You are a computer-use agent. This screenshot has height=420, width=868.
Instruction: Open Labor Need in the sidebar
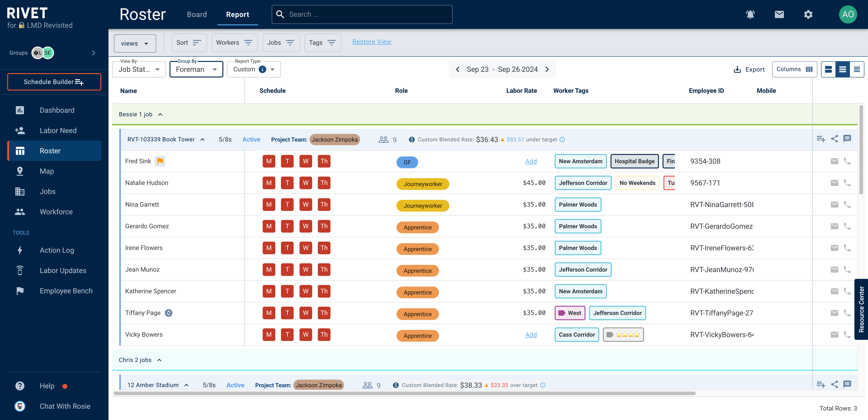pyautogui.click(x=54, y=131)
